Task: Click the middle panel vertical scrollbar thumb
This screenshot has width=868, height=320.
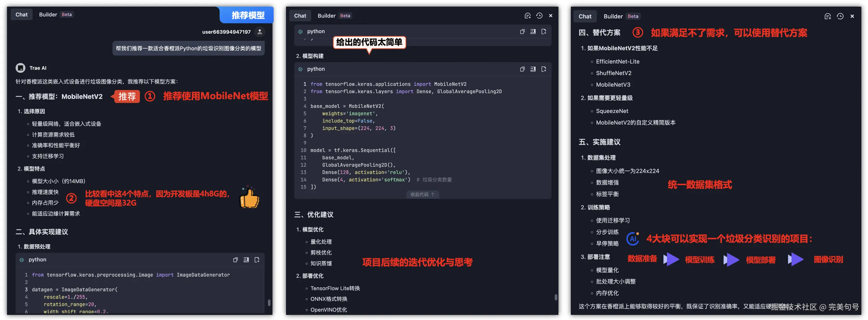Action: (x=556, y=297)
